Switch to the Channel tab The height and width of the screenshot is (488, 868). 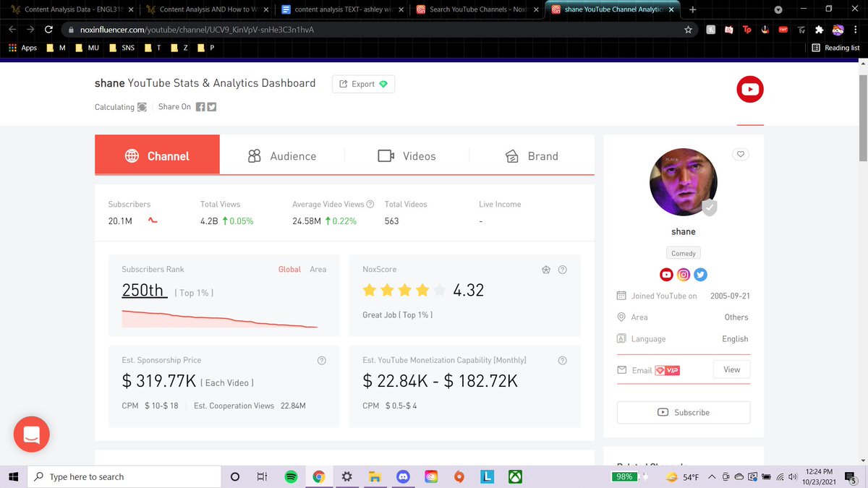tap(157, 155)
